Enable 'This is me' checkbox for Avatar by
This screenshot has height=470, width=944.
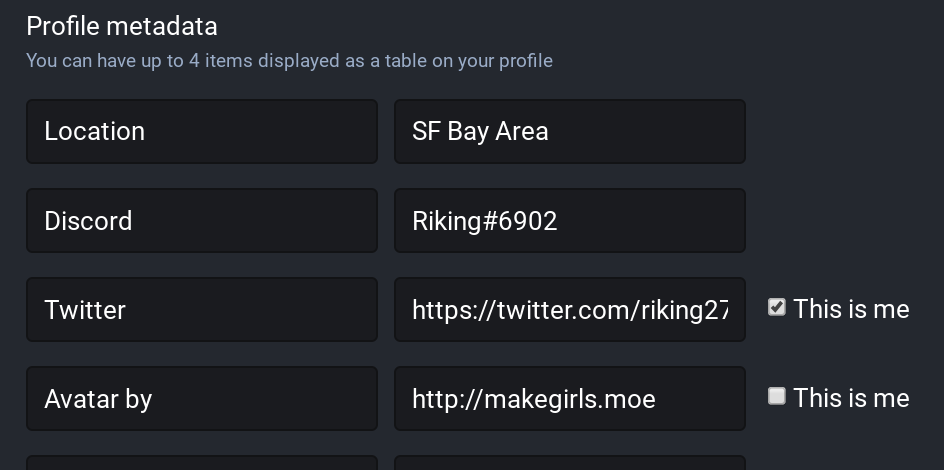pyautogui.click(x=777, y=397)
